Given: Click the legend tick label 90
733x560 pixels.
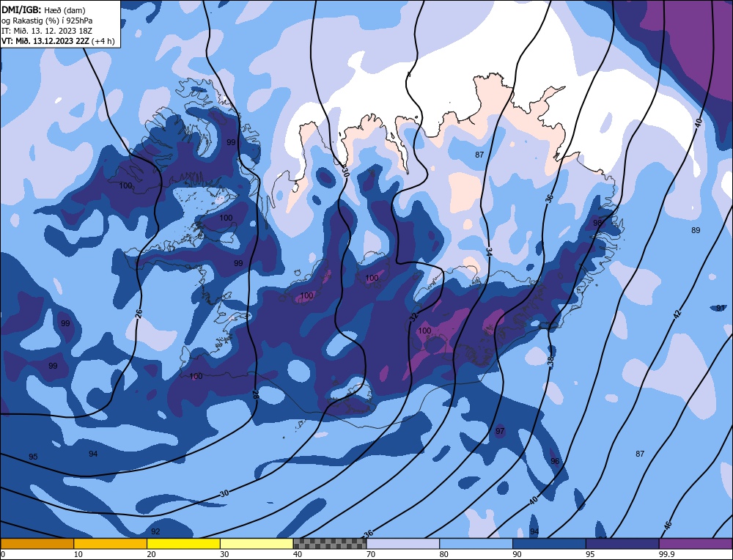Looking at the screenshot, I should coord(517,554).
